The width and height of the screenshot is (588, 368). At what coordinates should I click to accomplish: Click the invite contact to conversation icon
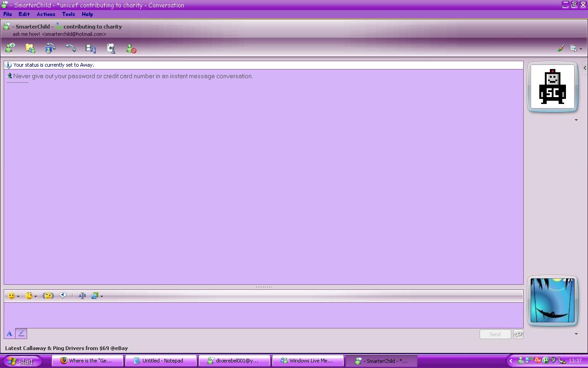(10, 48)
